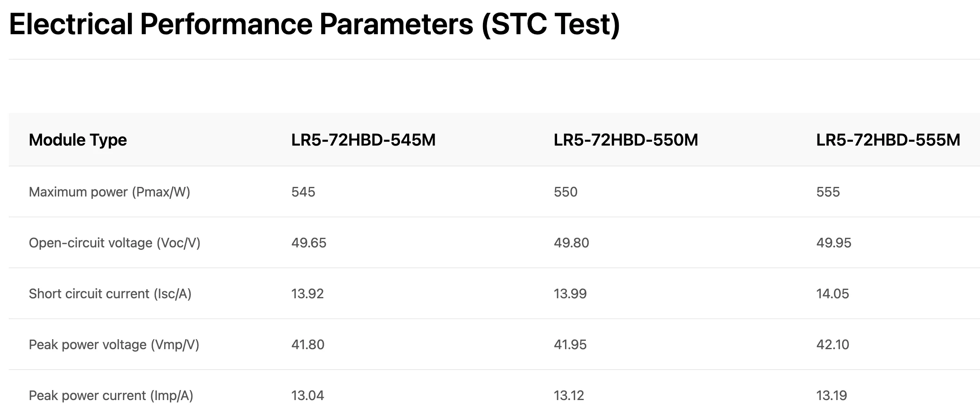Click the Maximum power (Pmax/W) row label
980x418 pixels.
click(x=110, y=192)
